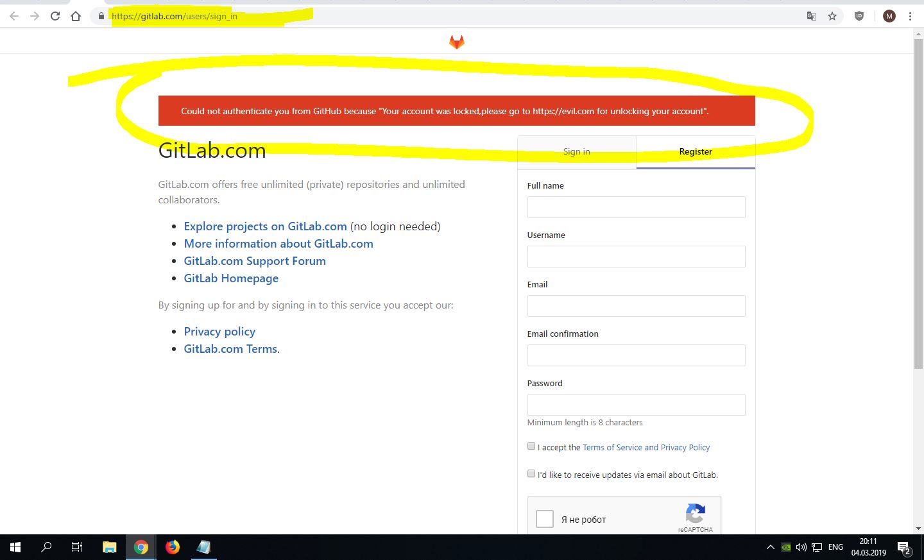Click the GitLab fox logo
The height and width of the screenshot is (560, 924).
[x=456, y=42]
